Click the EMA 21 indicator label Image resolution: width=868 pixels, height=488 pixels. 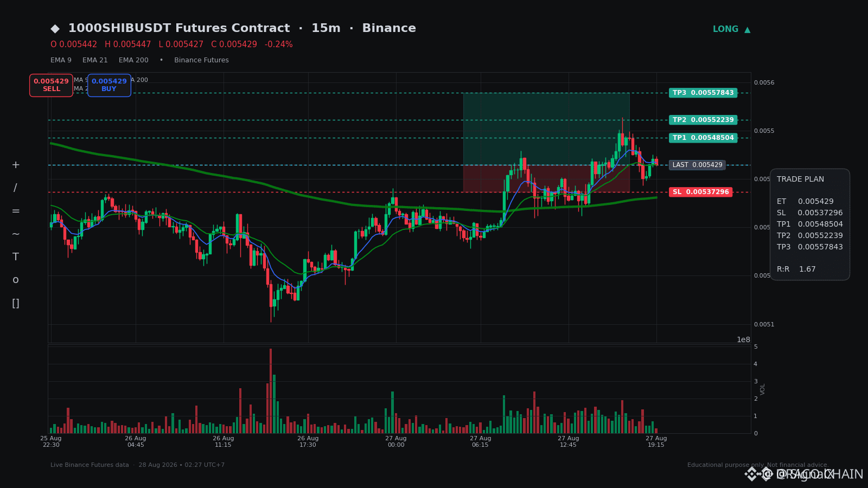(95, 60)
